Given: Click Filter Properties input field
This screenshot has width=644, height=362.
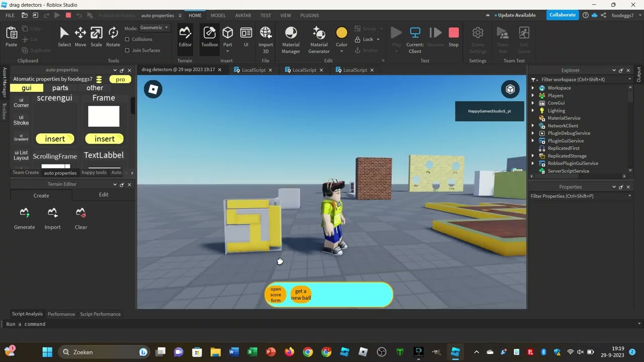Looking at the screenshot, I should point(581,196).
